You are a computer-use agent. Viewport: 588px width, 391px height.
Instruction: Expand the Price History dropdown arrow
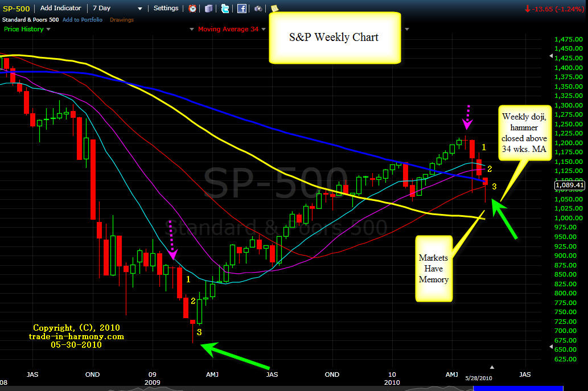48,29
